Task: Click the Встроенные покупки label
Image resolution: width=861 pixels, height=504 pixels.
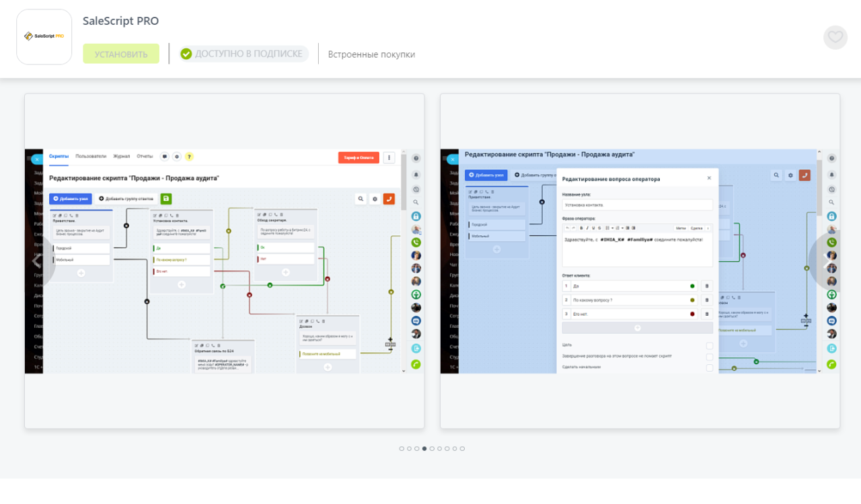Action: 371,54
